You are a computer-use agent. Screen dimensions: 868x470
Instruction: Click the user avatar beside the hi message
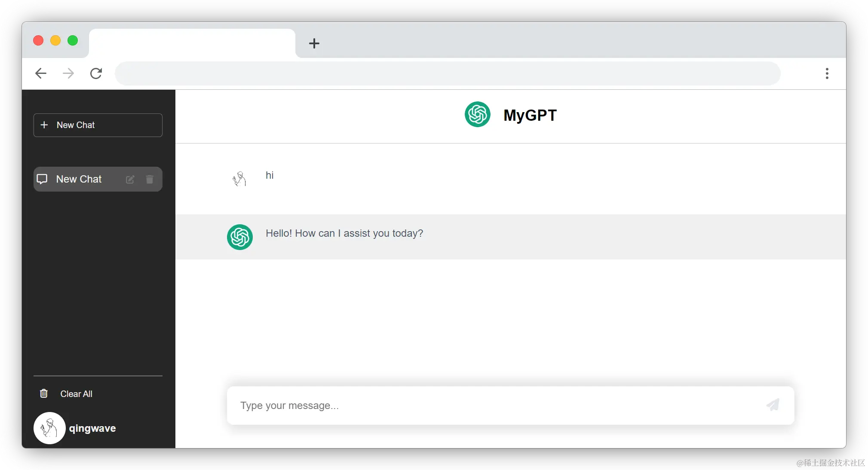(x=239, y=179)
